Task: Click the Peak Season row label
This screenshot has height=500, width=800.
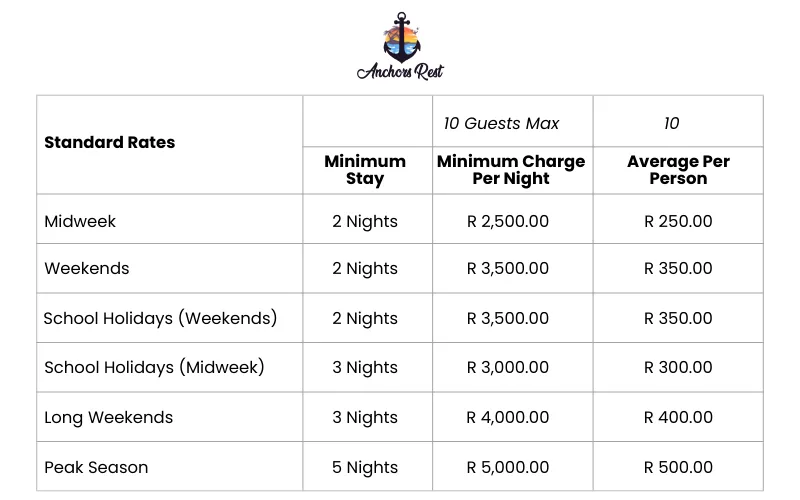Action: coord(96,467)
